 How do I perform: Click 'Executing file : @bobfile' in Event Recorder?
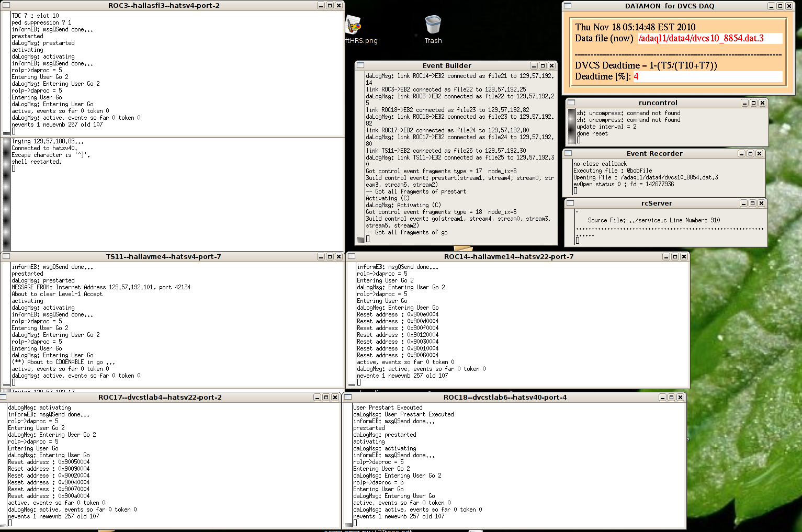(613, 171)
